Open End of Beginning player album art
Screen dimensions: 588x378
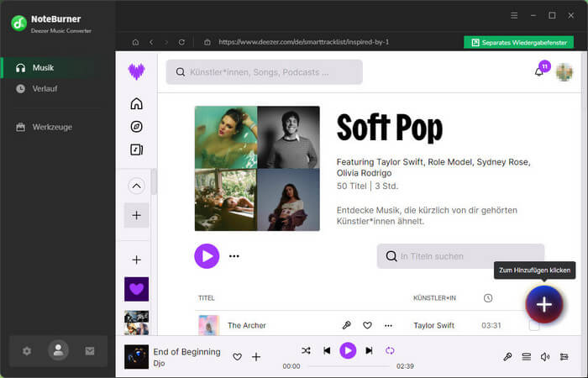136,357
